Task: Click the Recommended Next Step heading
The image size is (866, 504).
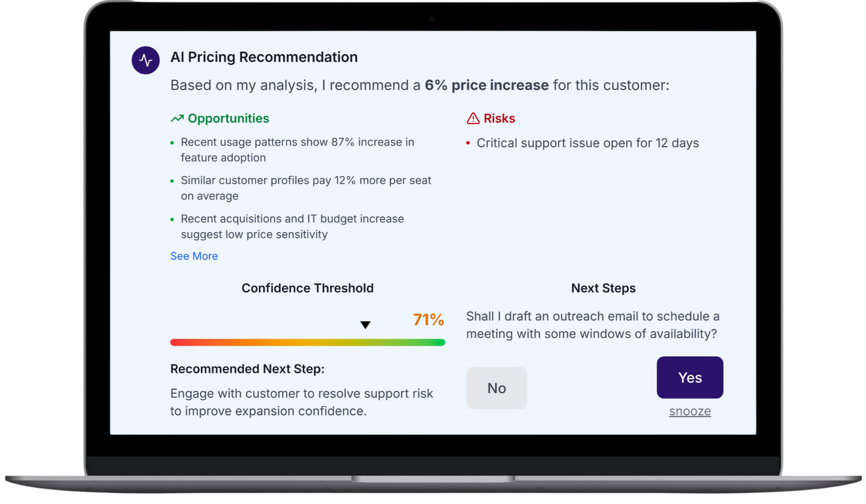Action: [247, 369]
